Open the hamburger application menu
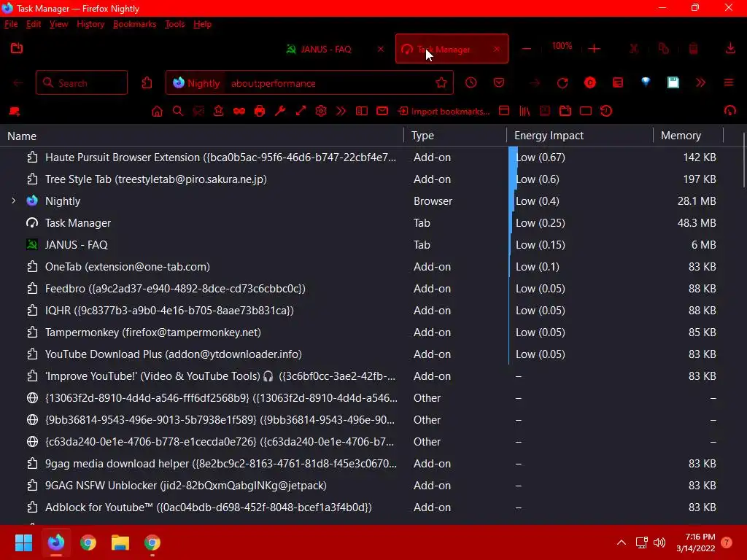This screenshot has height=560, width=747. 729,83
